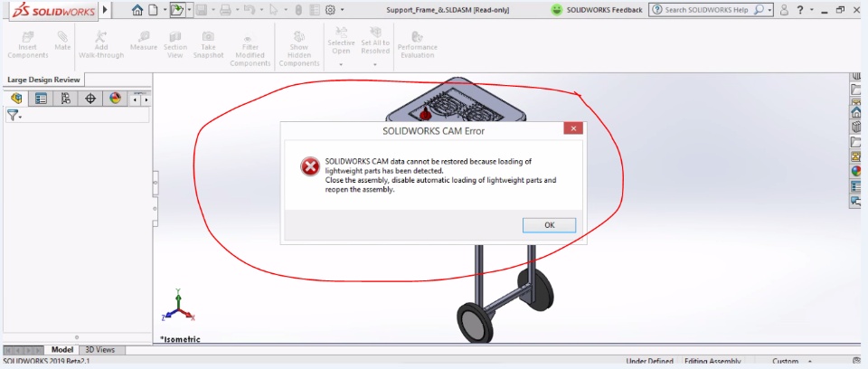Open SOLIDWORKS Resources house icon in task pane
The image size is (868, 369).
tap(856, 112)
